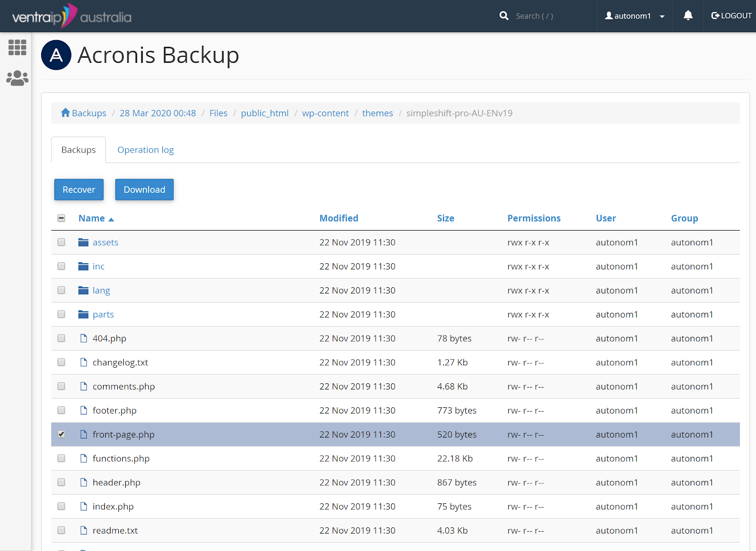Viewport: 756px width, 551px height.
Task: Open the users group icon in sidebar
Action: coord(17,78)
